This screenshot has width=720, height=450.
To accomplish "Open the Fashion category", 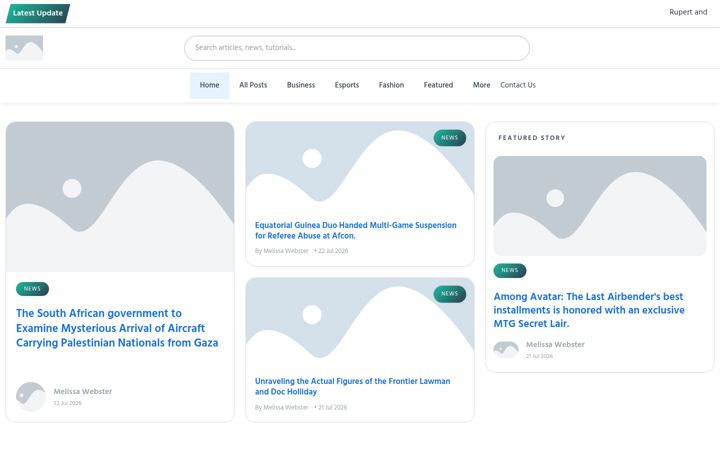I will 391,85.
